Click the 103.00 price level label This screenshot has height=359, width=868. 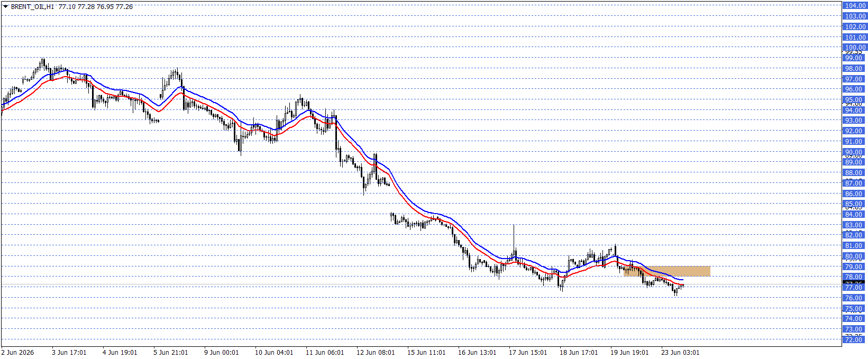(x=855, y=16)
